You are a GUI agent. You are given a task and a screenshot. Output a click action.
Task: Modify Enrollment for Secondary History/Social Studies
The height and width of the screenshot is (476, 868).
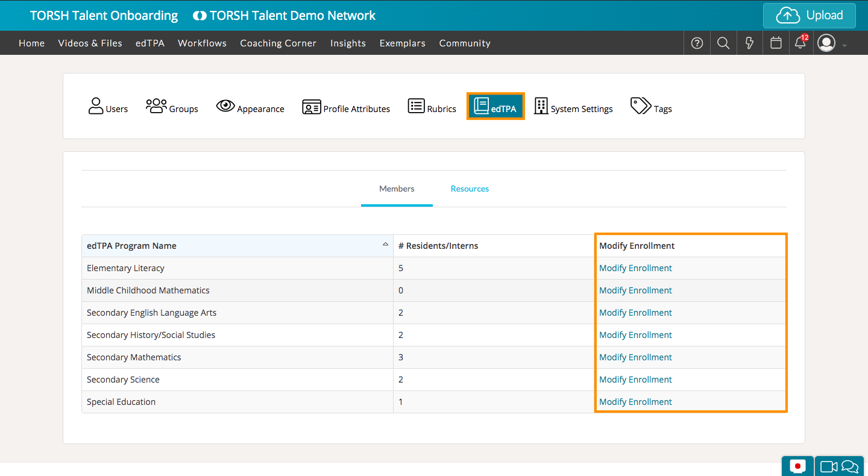pos(635,335)
